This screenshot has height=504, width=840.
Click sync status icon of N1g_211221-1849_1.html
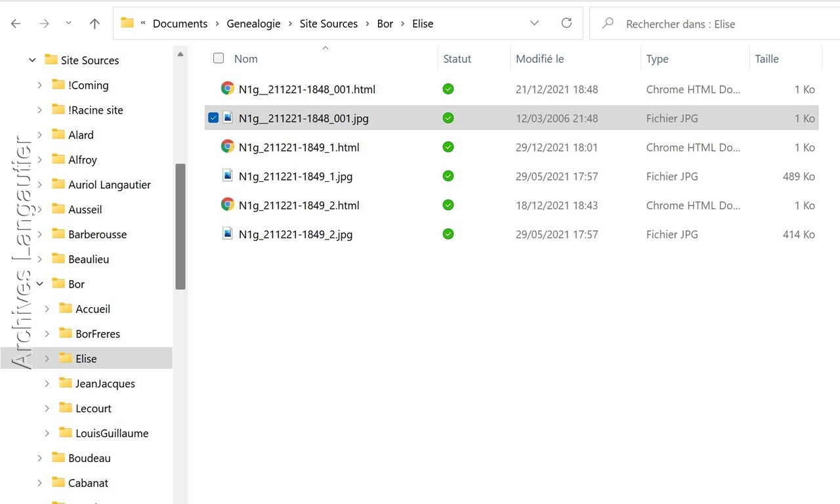click(448, 147)
